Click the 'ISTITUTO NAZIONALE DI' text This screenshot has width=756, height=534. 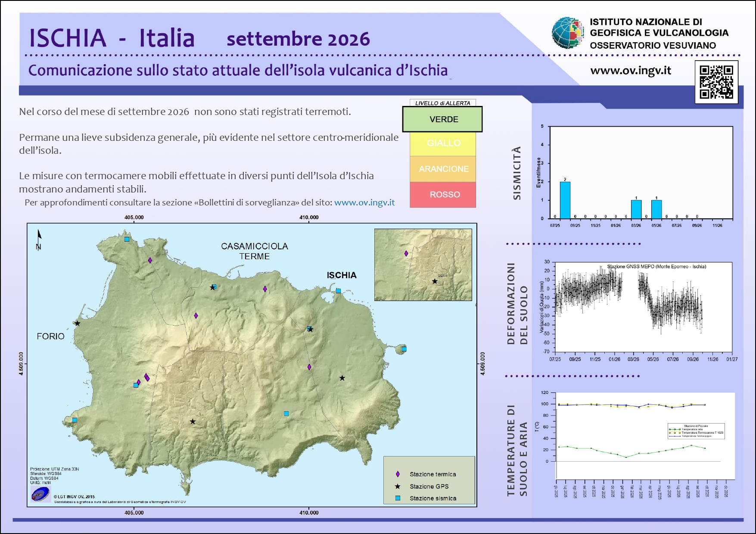[x=646, y=22]
